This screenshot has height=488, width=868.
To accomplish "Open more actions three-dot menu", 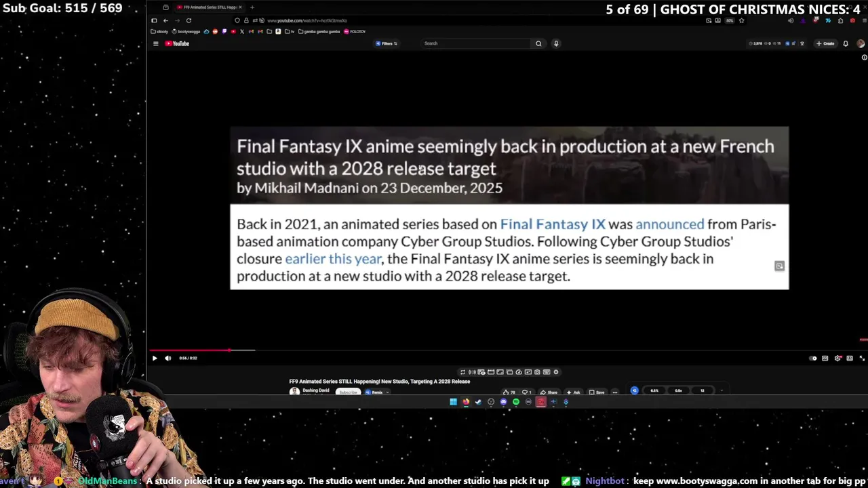I will tap(615, 392).
